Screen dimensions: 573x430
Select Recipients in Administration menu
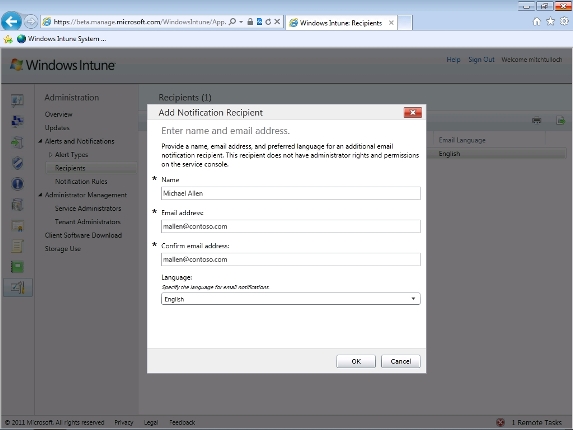click(91, 168)
